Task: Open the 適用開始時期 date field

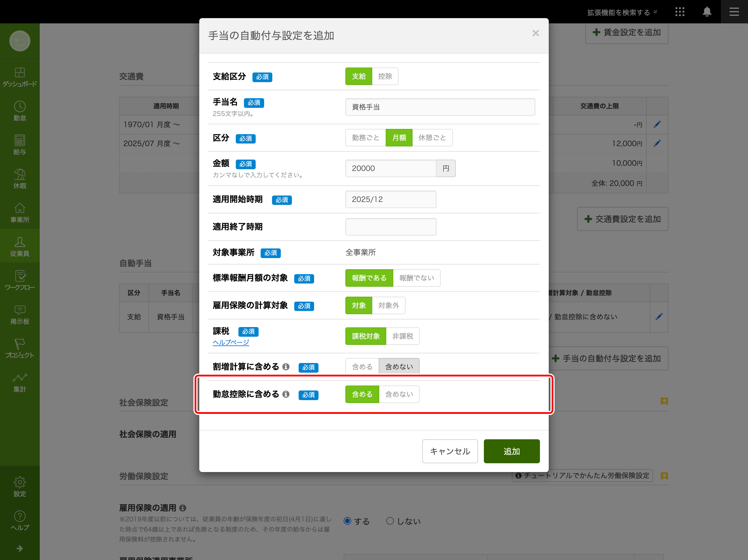Action: coord(391,199)
